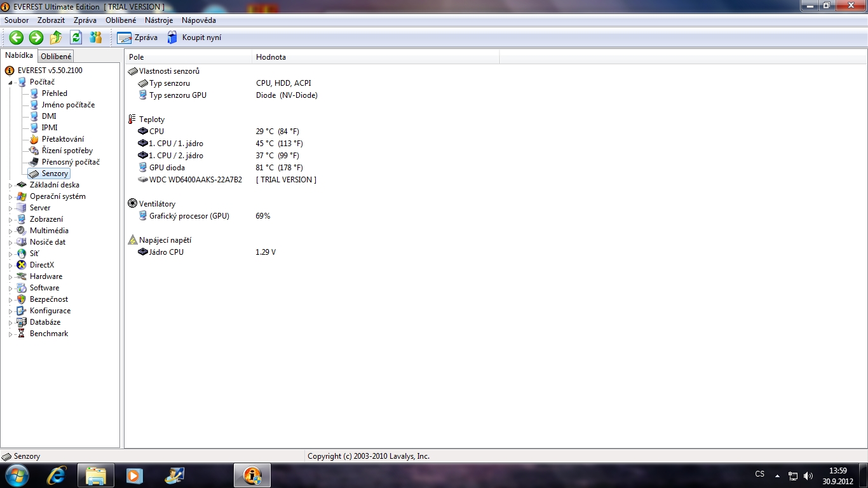Expand the Server tree node
The width and height of the screenshot is (868, 488).
click(10, 208)
